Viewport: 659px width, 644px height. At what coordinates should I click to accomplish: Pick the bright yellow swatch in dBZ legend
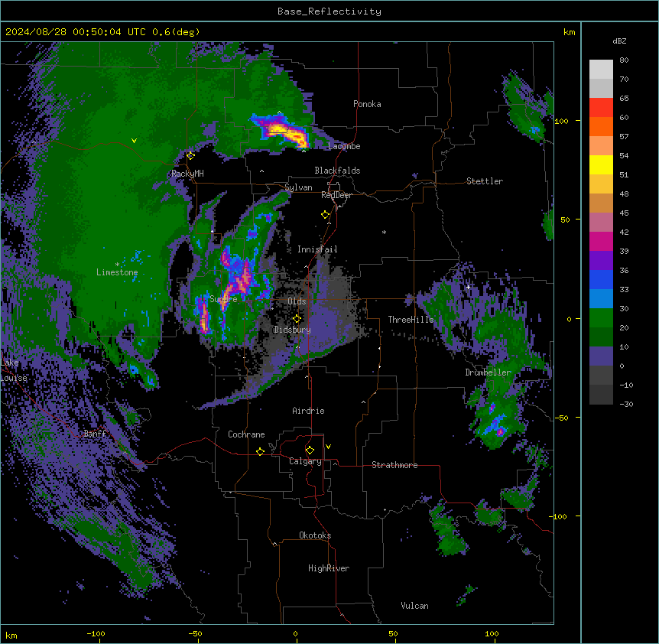[x=601, y=164]
